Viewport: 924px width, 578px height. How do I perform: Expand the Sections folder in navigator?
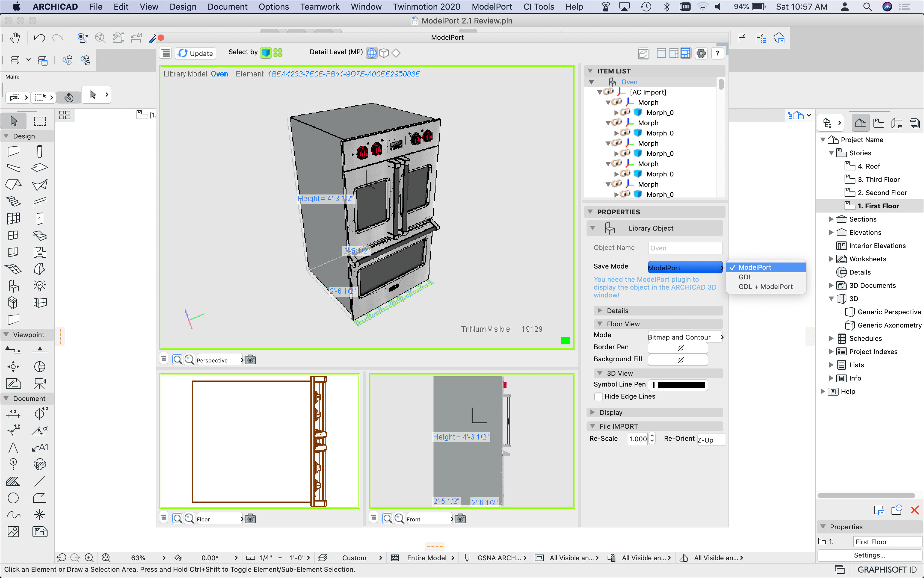831,219
